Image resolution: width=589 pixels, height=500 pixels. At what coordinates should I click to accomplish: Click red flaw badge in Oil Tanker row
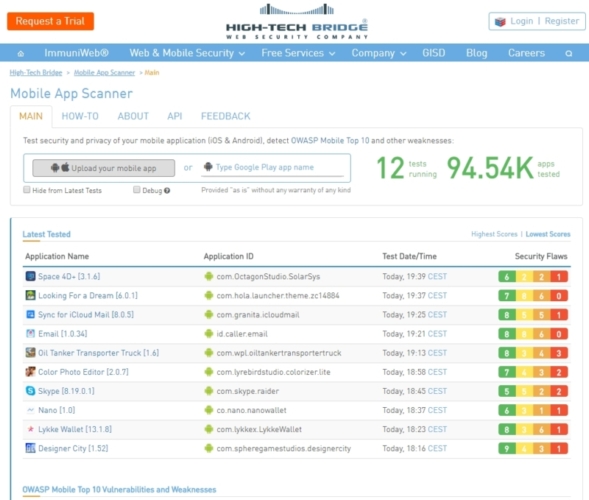559,353
